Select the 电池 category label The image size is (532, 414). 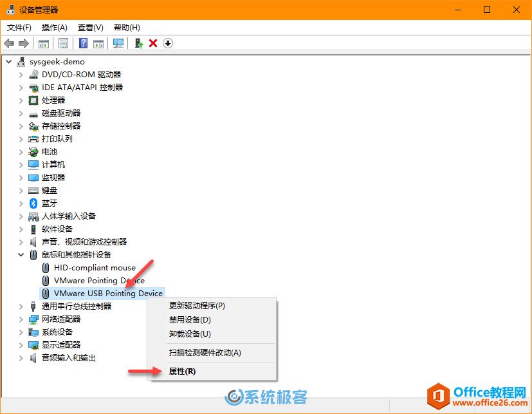[x=49, y=152]
